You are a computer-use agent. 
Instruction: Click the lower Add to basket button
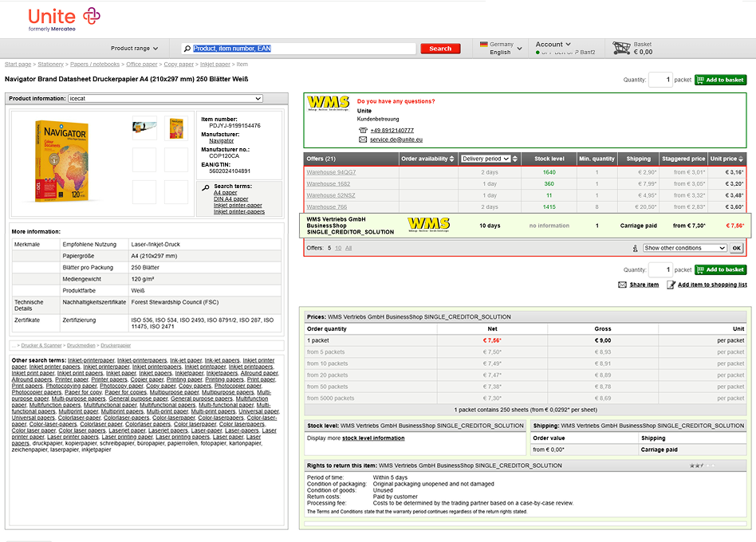[720, 269]
